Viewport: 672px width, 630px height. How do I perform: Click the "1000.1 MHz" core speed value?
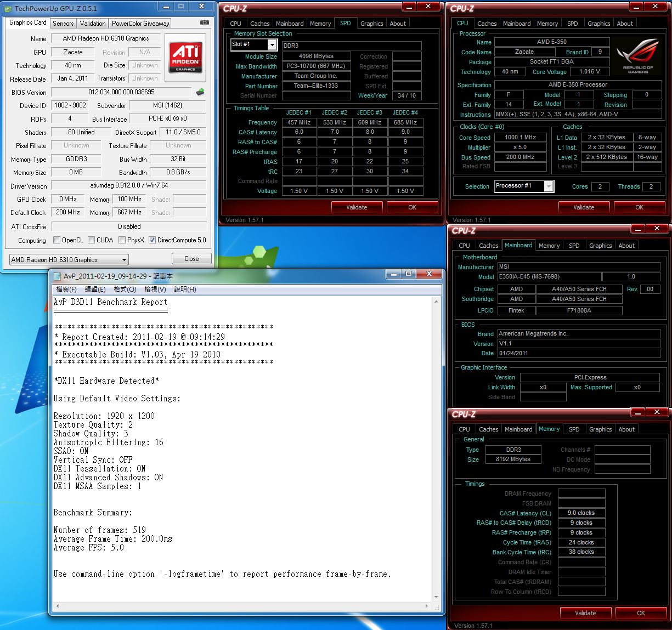tap(521, 138)
